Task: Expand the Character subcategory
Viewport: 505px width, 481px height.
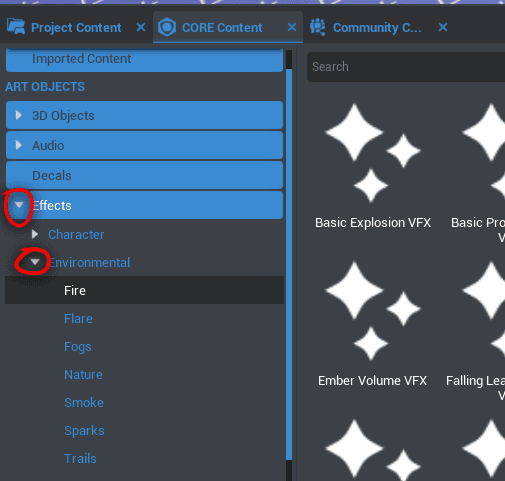Action: [35, 234]
